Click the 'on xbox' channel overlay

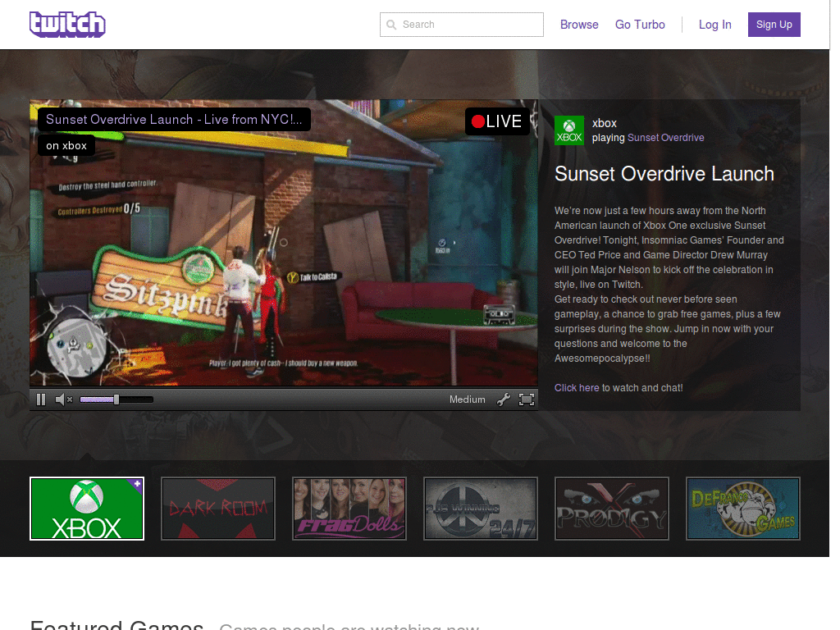66,145
